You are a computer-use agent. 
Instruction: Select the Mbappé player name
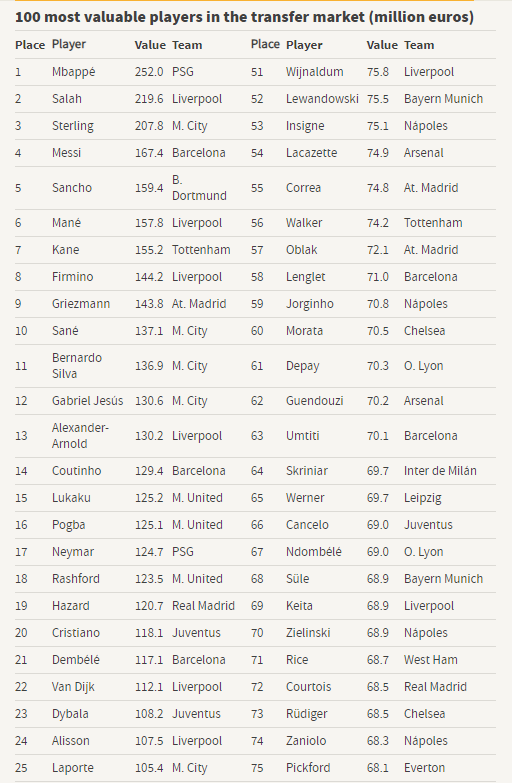coord(73,72)
